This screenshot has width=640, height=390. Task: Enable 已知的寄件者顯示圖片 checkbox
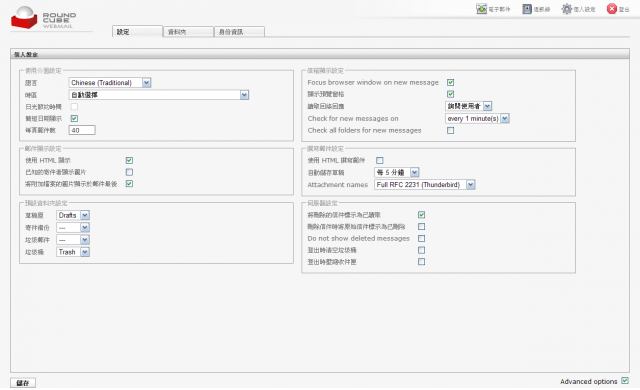[x=129, y=172]
